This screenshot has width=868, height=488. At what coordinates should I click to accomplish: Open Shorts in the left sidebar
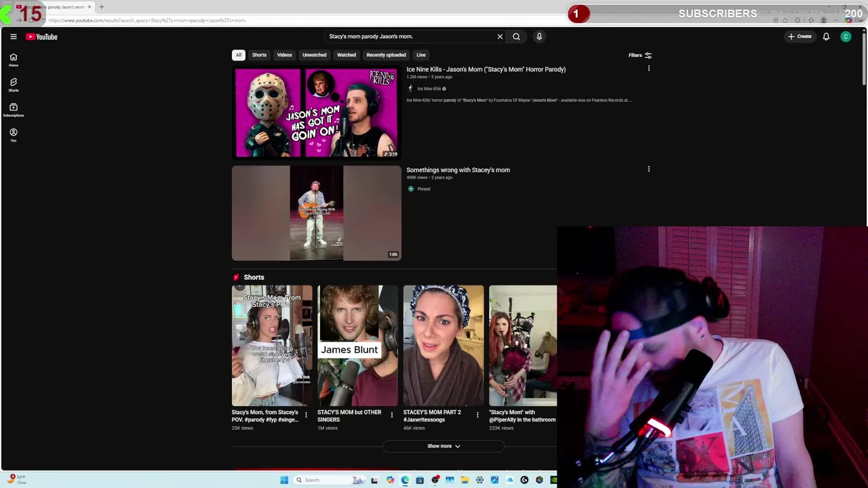[13, 85]
